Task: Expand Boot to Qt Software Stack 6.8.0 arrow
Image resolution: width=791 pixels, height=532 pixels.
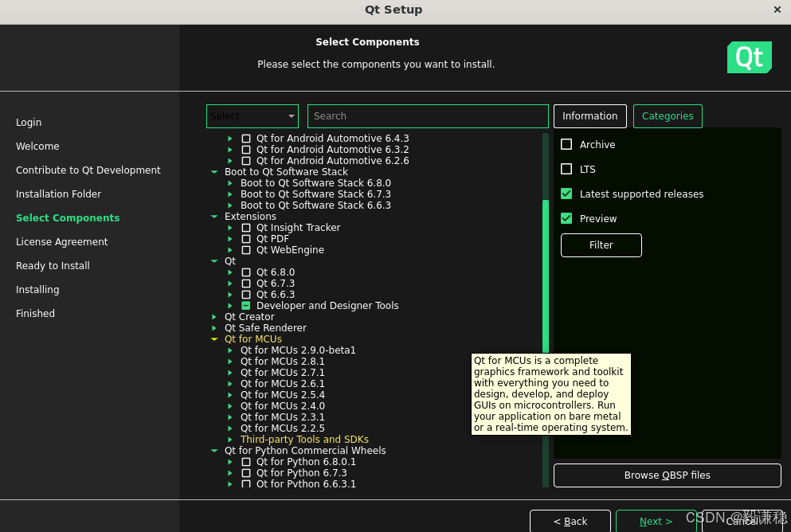Action: click(x=230, y=183)
